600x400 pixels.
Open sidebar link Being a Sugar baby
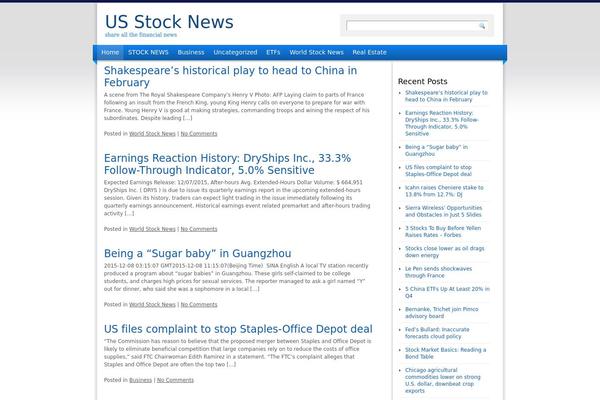[436, 150]
